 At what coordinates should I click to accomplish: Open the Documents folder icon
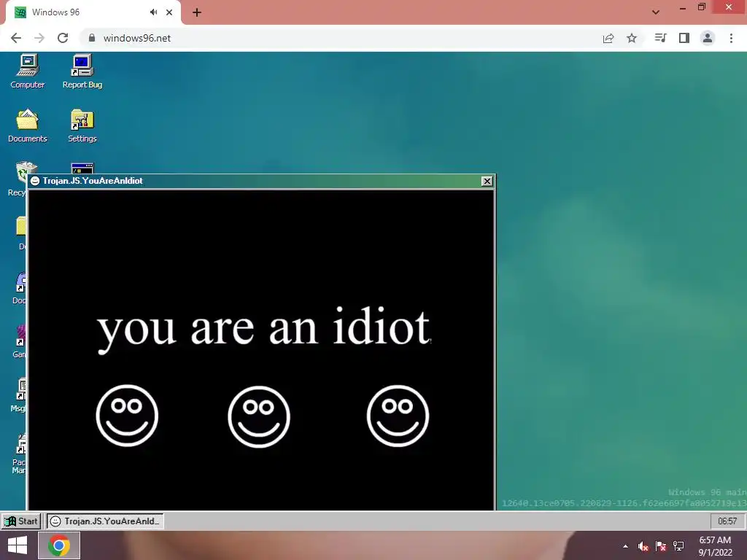[28, 125]
